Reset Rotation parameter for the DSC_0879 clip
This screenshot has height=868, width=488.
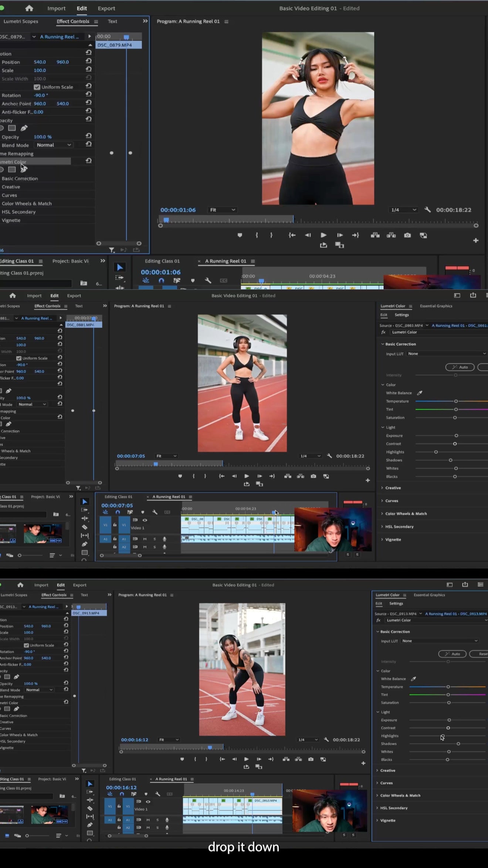[88, 95]
